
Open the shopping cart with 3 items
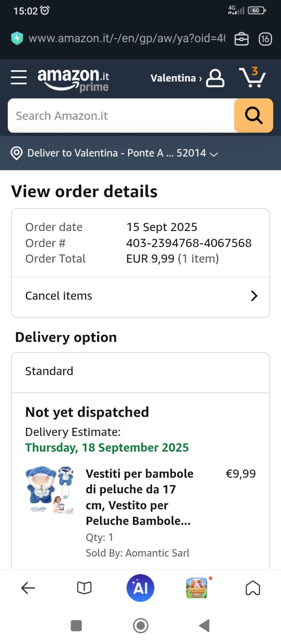(252, 77)
